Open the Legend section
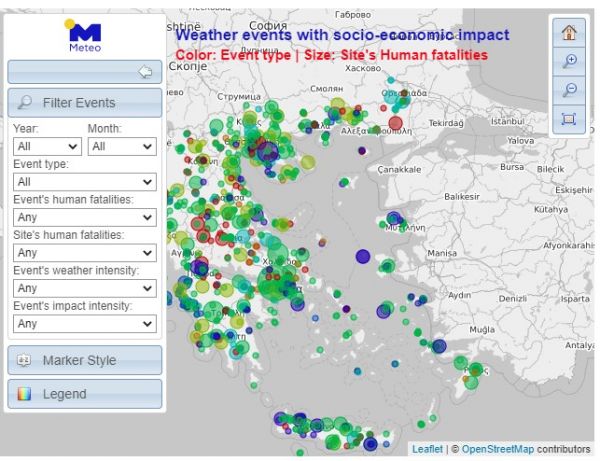This screenshot has height=461, width=600. coord(85,394)
